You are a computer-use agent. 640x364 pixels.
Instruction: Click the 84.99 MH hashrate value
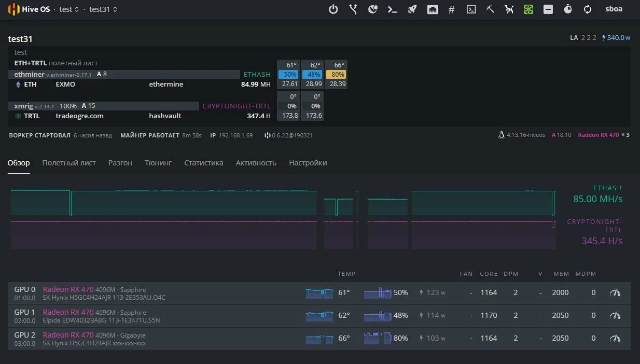pyautogui.click(x=256, y=85)
